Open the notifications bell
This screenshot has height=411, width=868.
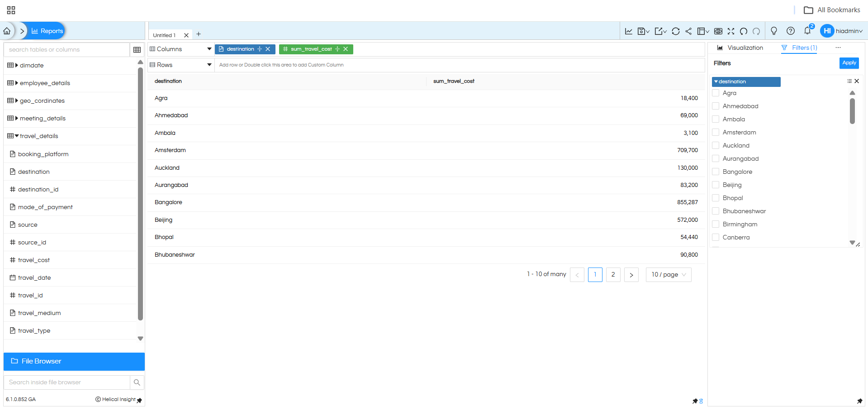click(807, 31)
